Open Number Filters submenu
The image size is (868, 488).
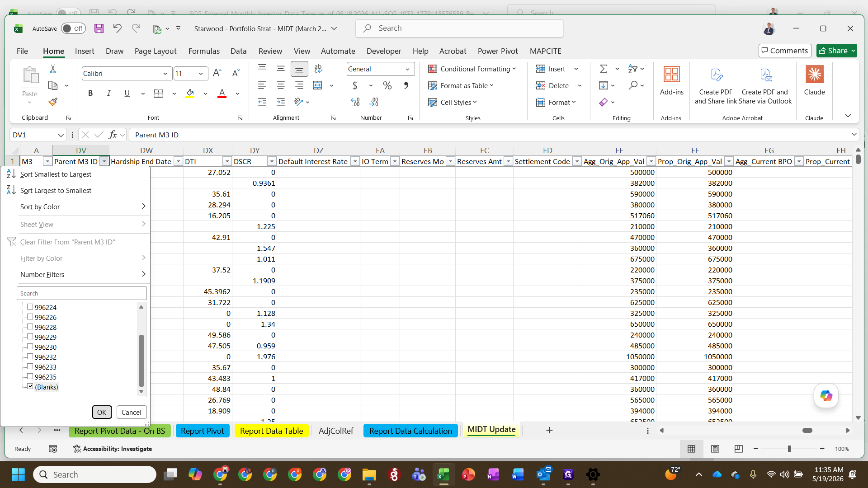click(x=81, y=274)
